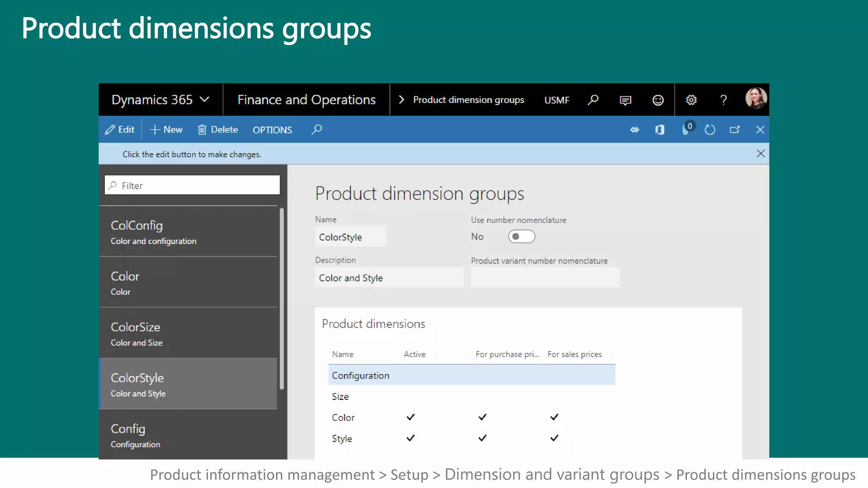Sort by Name column header

click(342, 354)
